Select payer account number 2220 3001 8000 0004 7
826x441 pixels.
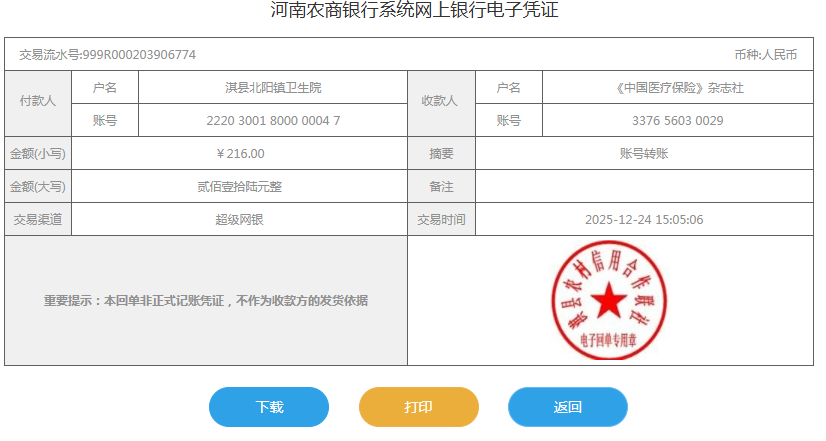coord(272,121)
